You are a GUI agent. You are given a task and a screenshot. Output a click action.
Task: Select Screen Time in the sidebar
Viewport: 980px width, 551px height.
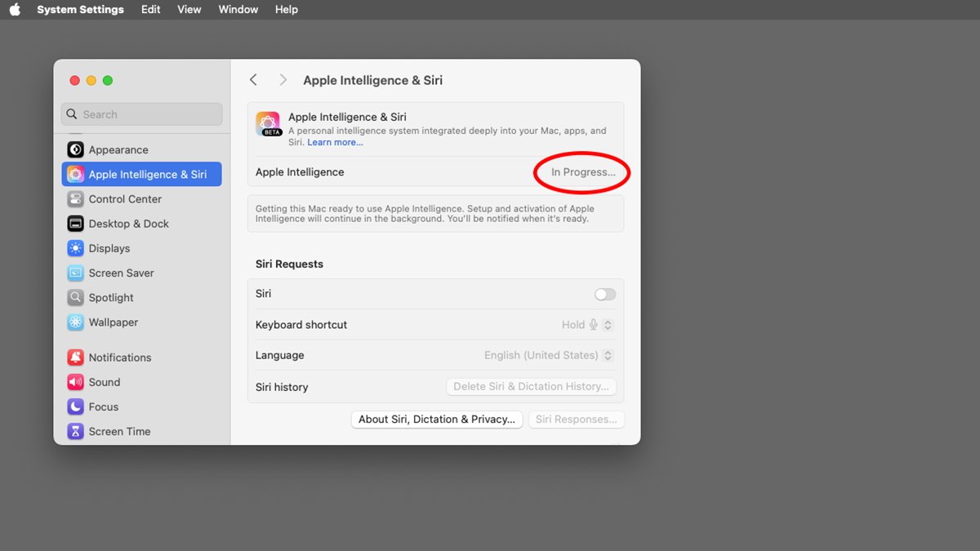pyautogui.click(x=119, y=431)
